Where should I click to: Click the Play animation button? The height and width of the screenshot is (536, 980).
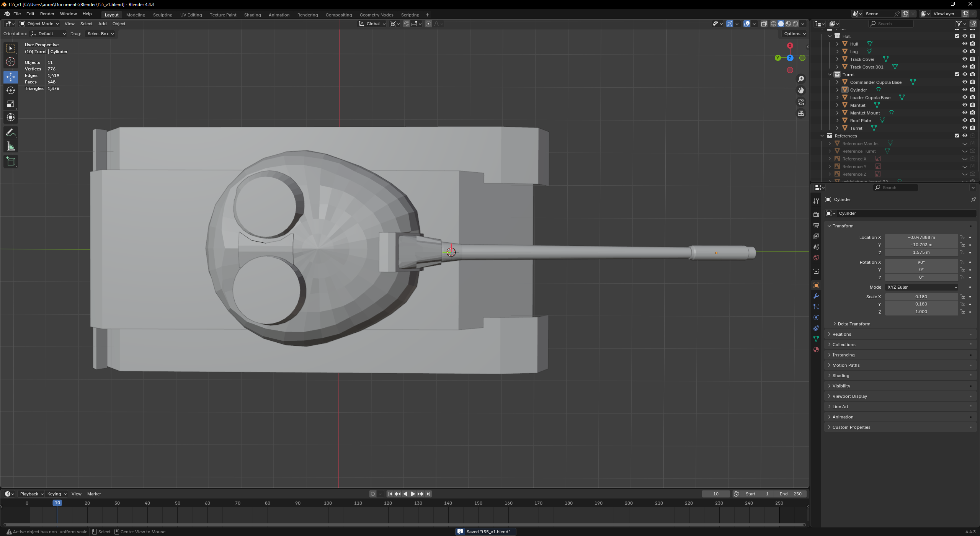click(413, 494)
